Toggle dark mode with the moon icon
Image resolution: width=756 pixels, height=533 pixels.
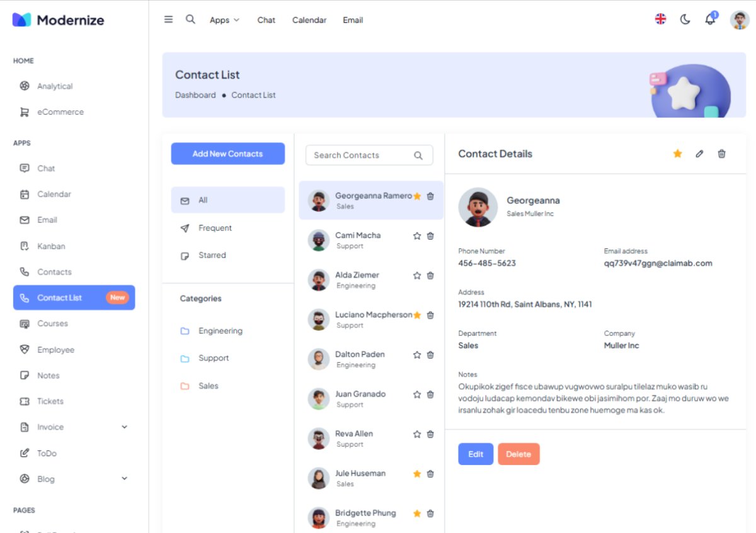click(685, 20)
